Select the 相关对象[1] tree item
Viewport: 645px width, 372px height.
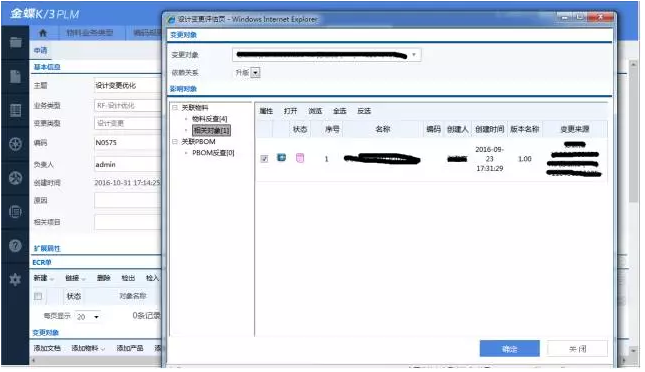click(x=212, y=130)
